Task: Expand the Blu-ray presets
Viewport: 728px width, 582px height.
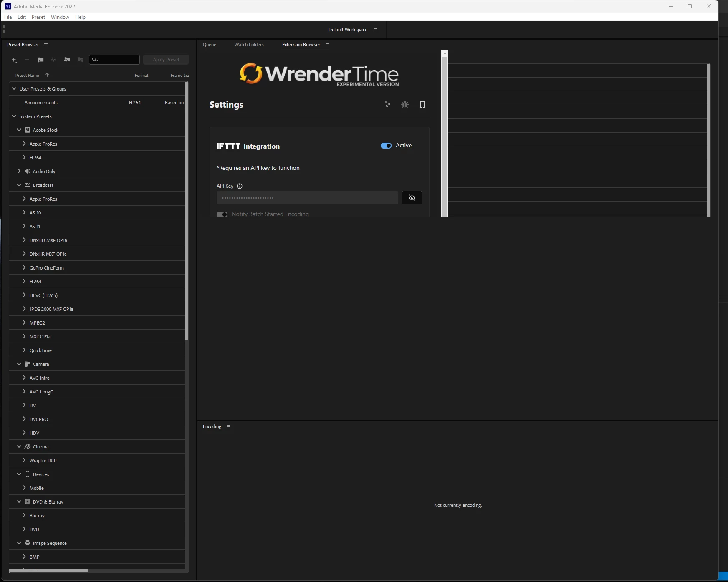Action: coord(24,515)
